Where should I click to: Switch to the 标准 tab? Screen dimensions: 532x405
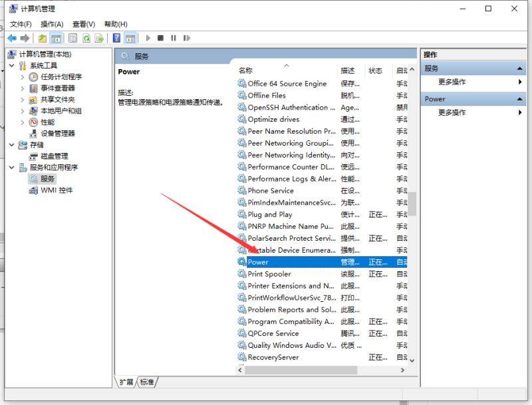(x=147, y=382)
